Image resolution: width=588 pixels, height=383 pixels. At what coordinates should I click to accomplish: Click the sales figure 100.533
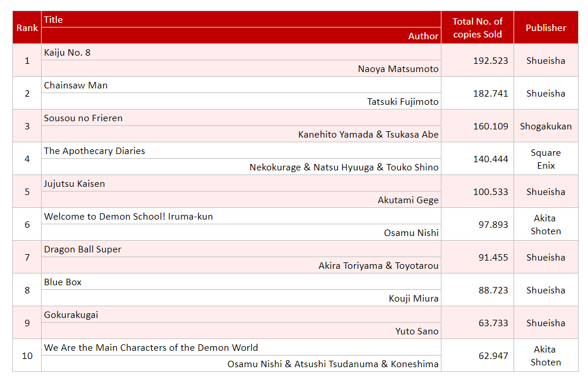click(491, 192)
